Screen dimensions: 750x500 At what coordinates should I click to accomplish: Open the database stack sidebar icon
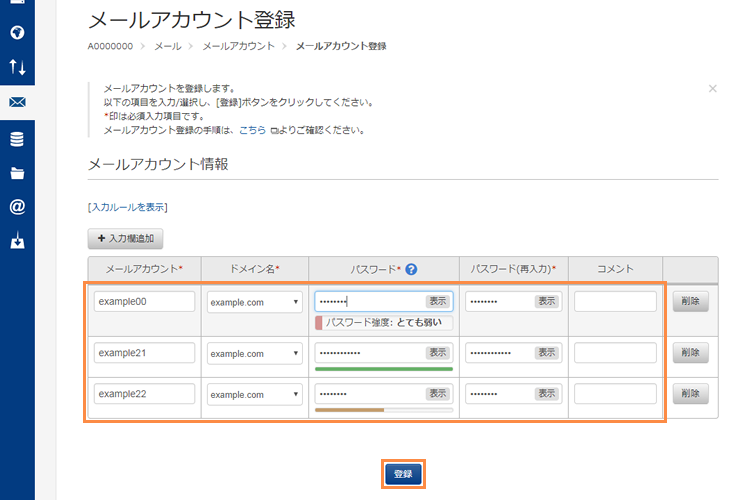coord(17,139)
